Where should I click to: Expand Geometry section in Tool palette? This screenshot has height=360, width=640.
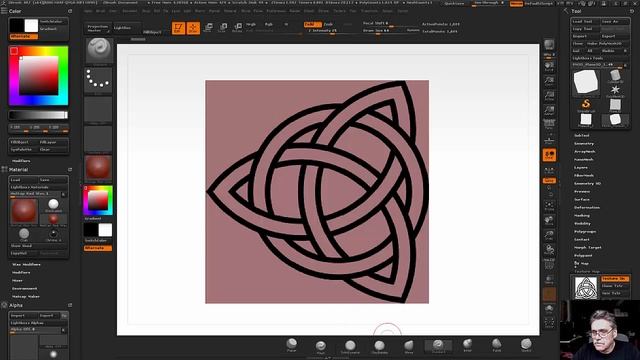coord(584,143)
